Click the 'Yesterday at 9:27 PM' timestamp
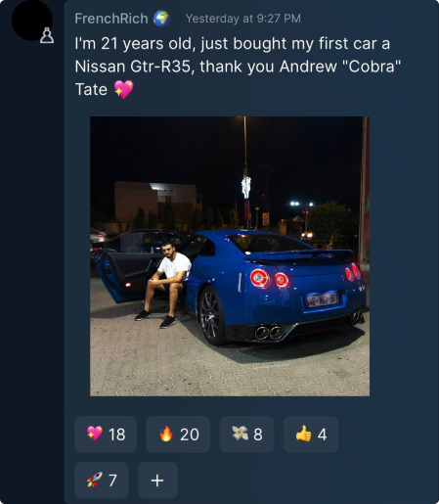Screen dimensions: 439x504 coord(243,19)
